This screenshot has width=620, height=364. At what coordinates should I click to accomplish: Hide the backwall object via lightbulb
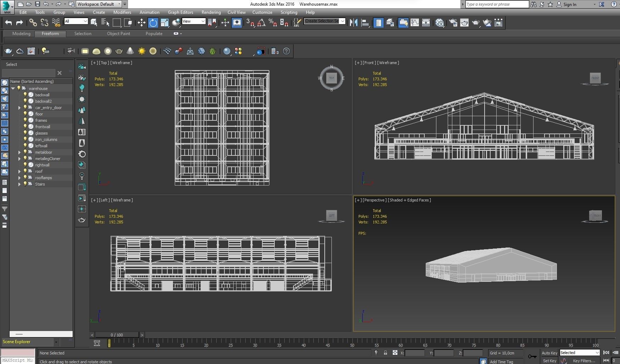point(25,95)
